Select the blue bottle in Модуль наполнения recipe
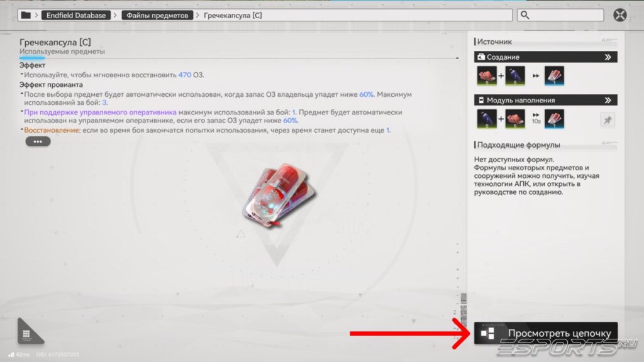The width and height of the screenshot is (644, 362). tap(487, 118)
